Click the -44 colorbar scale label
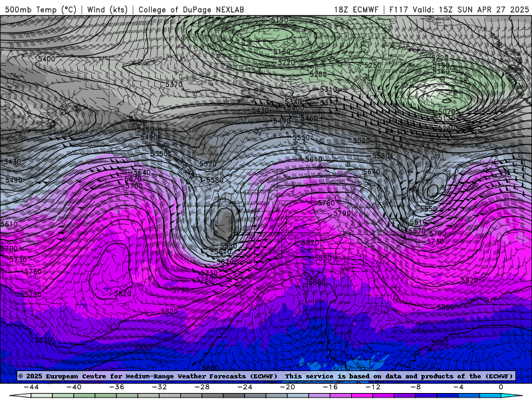The image size is (532, 399). tap(31, 387)
